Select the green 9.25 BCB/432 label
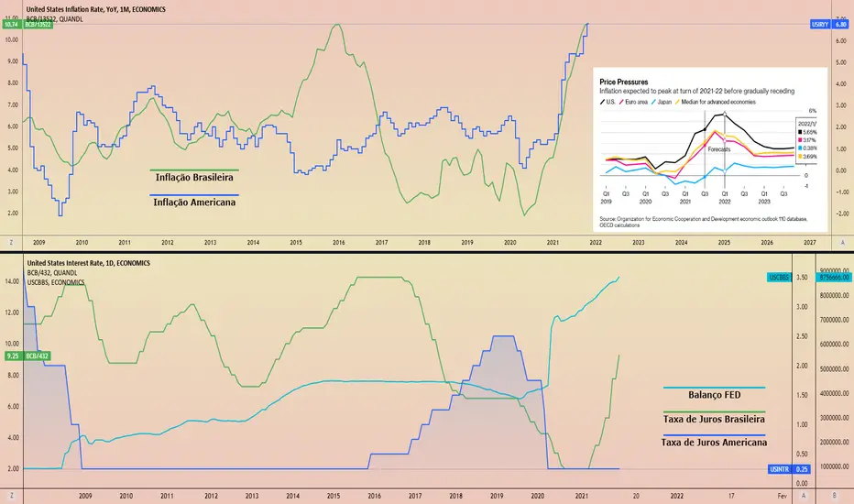Viewport: 854px width, 504px height. click(27, 356)
